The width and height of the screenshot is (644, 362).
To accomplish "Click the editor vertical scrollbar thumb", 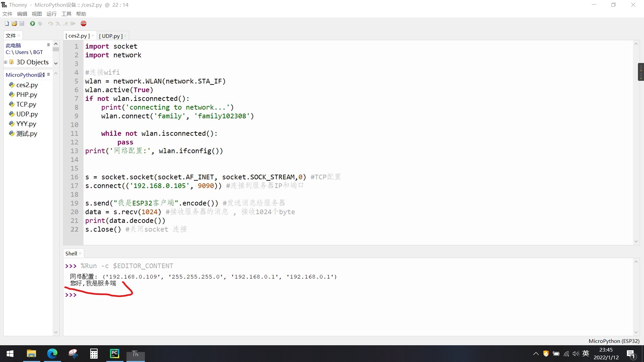I will point(641,72).
